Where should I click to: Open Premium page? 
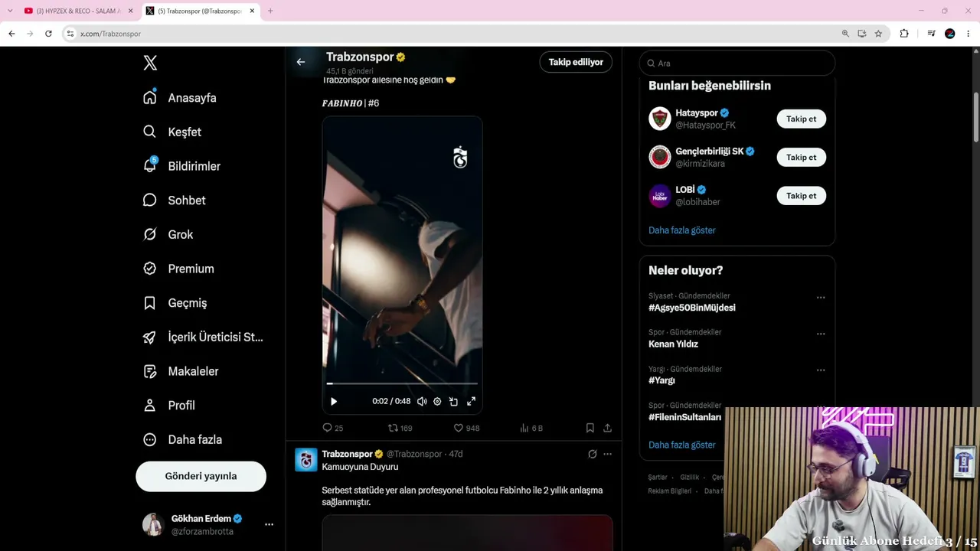tap(178, 269)
